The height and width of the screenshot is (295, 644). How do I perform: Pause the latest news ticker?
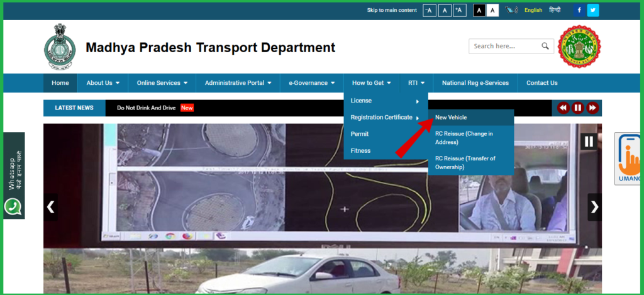(577, 108)
